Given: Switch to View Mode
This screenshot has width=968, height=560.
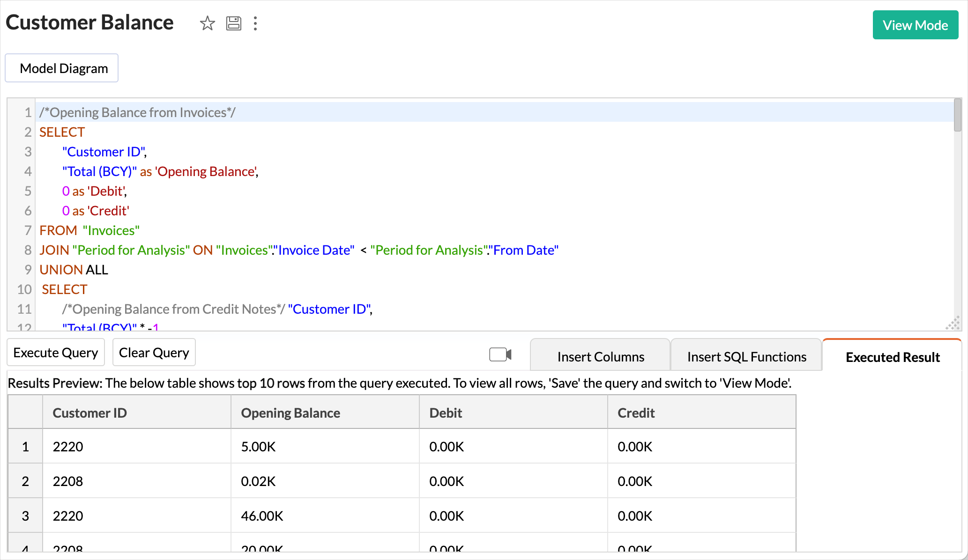Looking at the screenshot, I should click(915, 25).
